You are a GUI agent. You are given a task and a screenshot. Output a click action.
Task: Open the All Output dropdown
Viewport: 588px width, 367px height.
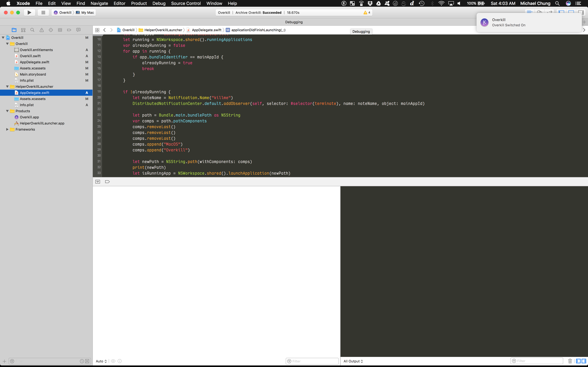pyautogui.click(x=353, y=361)
